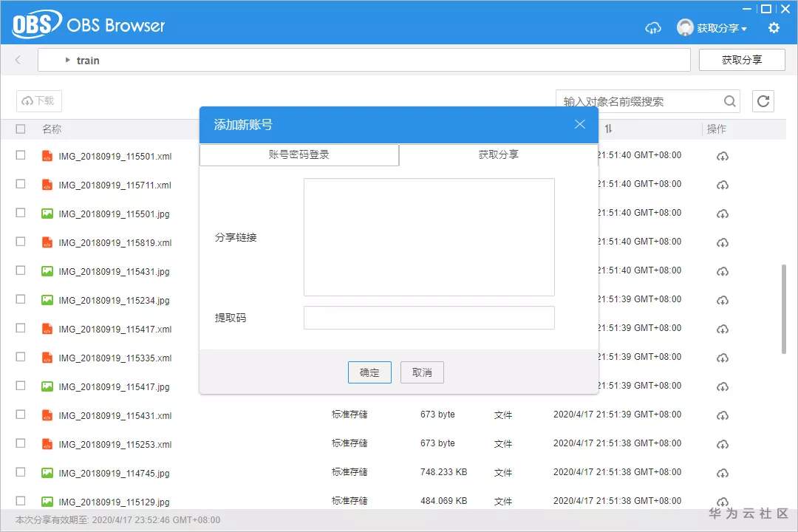Click share expiry text in status bar
The width and height of the screenshot is (798, 532).
click(x=117, y=519)
